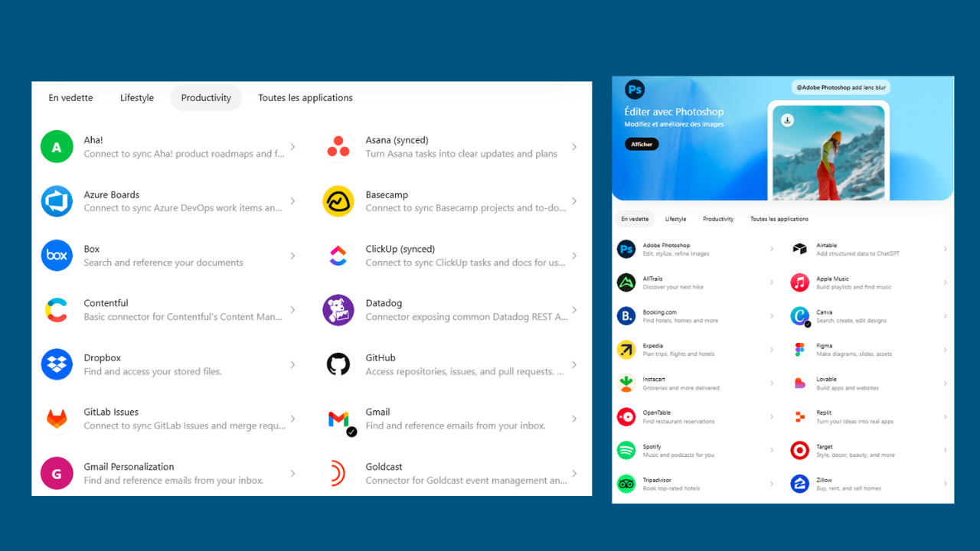Click "Search and reference your documents" text
Viewport: 980px width, 551px height.
click(163, 262)
